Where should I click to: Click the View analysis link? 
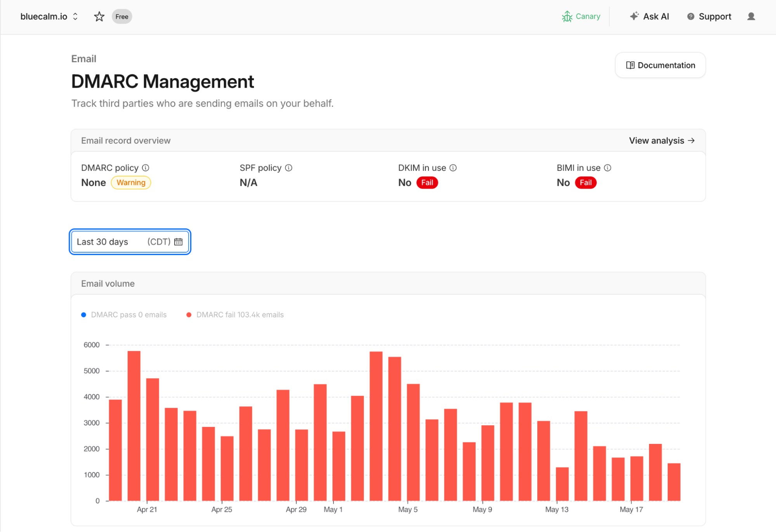(662, 140)
